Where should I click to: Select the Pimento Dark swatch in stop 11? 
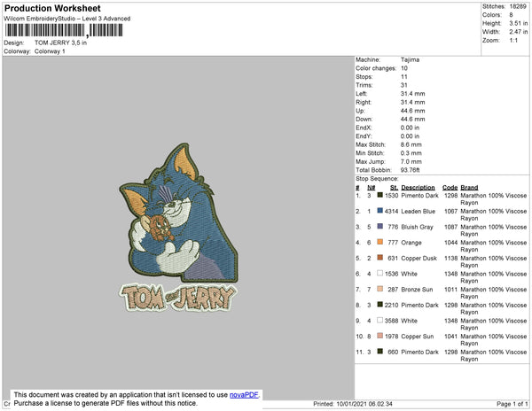[x=380, y=352]
